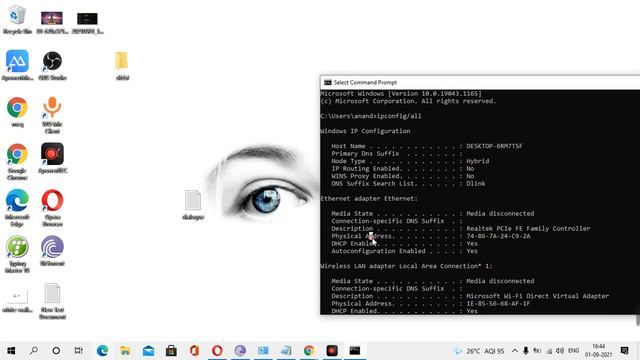Viewport: 640px width, 360px height.
Task: Open Task View on the taskbar
Action: coord(78,351)
